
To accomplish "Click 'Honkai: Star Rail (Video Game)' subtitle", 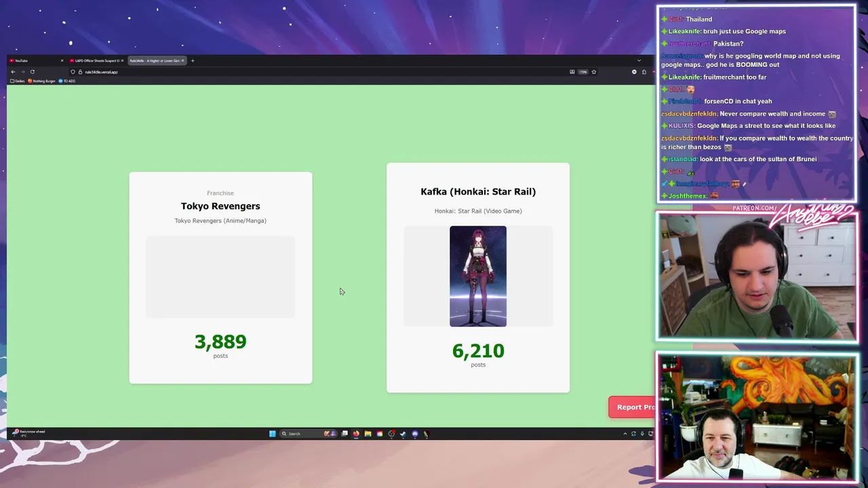I will click(478, 211).
